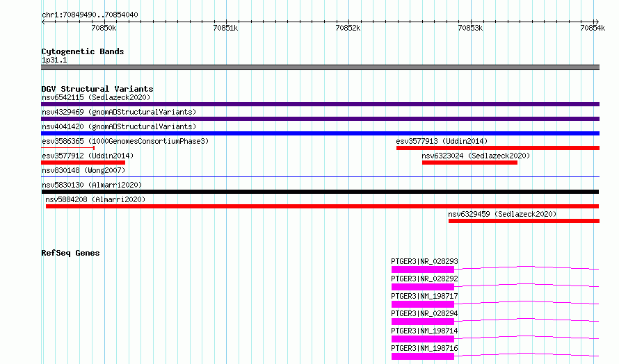Select the red nsv5884208 variant bar
Screen dimensions: 619x364
tap(322, 206)
